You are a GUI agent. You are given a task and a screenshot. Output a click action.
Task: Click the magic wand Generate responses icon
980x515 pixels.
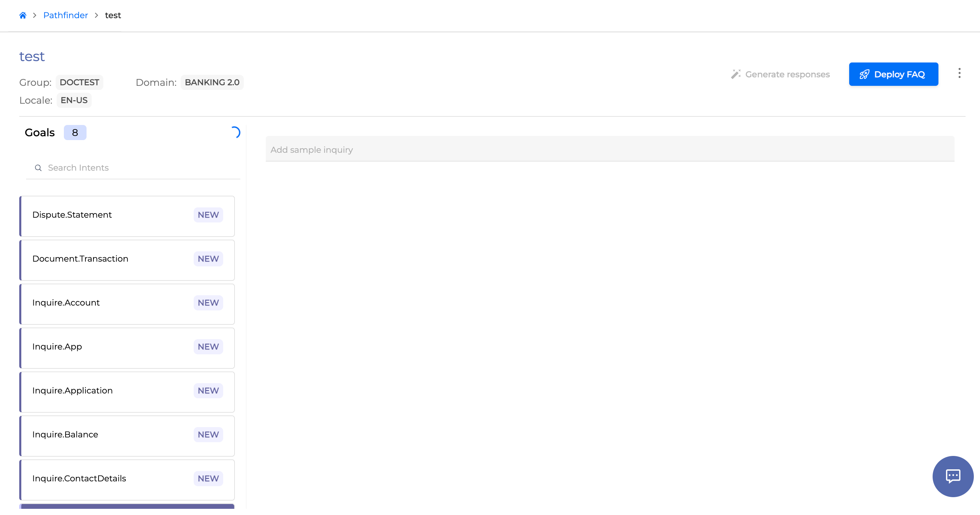(x=736, y=74)
